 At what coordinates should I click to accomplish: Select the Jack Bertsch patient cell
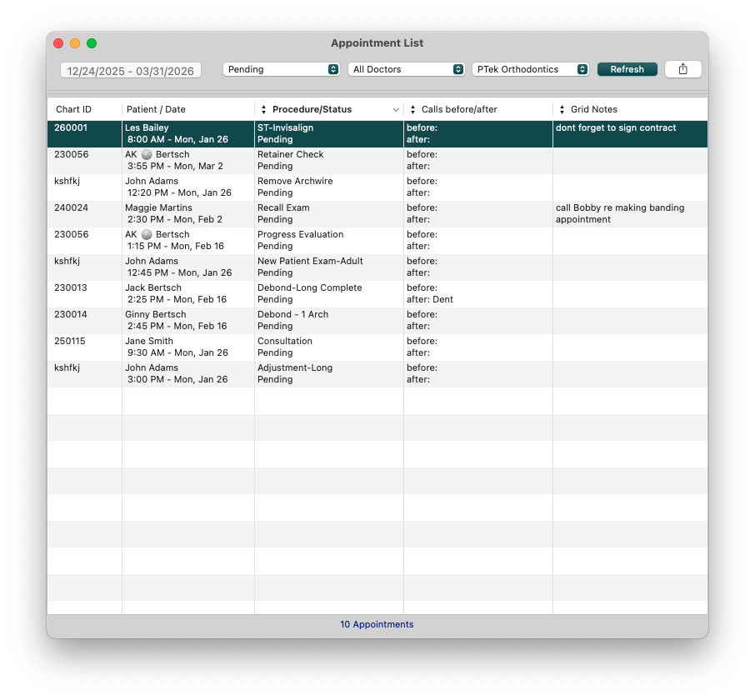188,293
